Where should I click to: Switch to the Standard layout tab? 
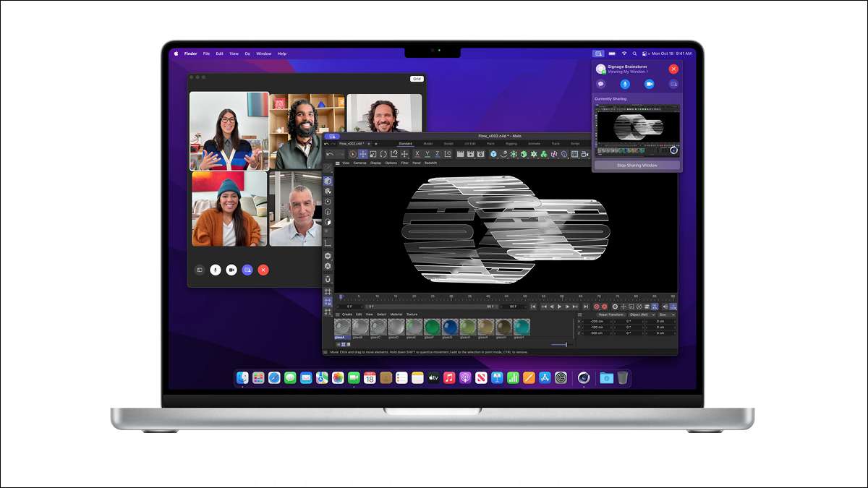click(x=405, y=144)
